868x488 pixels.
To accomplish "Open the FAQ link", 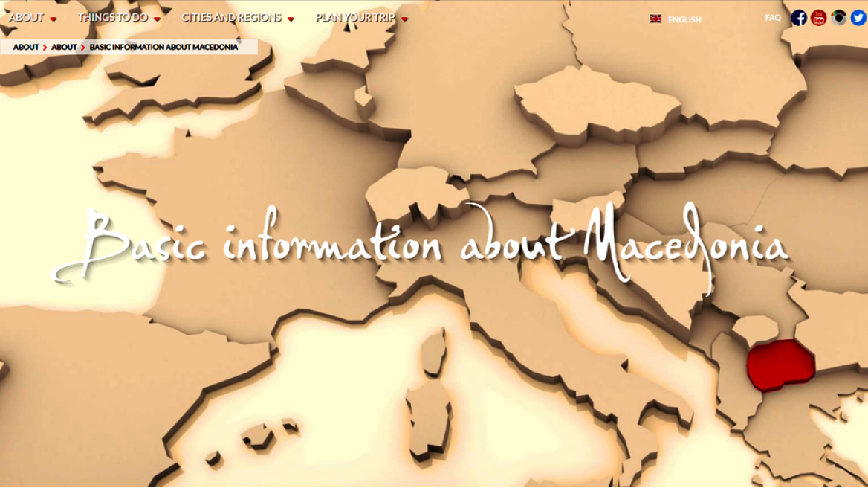I will [x=773, y=18].
